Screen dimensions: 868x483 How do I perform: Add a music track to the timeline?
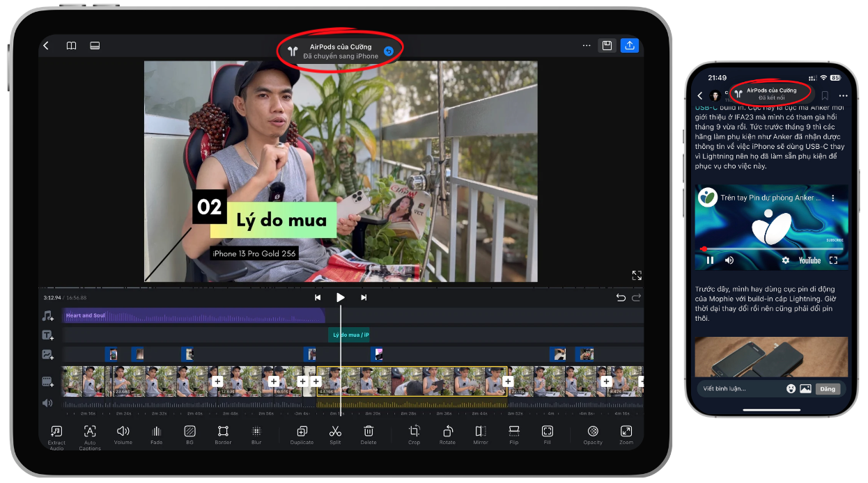click(47, 316)
